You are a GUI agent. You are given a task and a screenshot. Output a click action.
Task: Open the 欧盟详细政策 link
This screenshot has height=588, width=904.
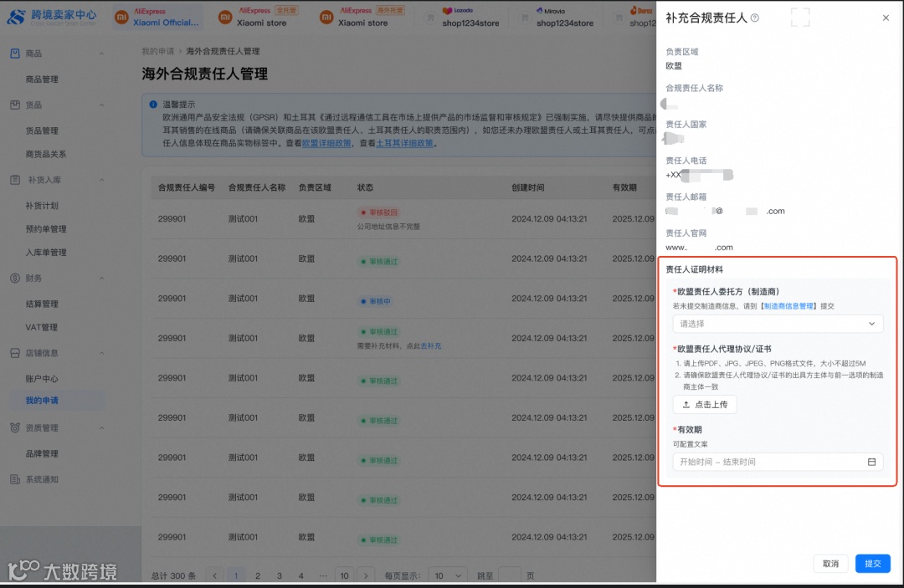[x=326, y=143]
